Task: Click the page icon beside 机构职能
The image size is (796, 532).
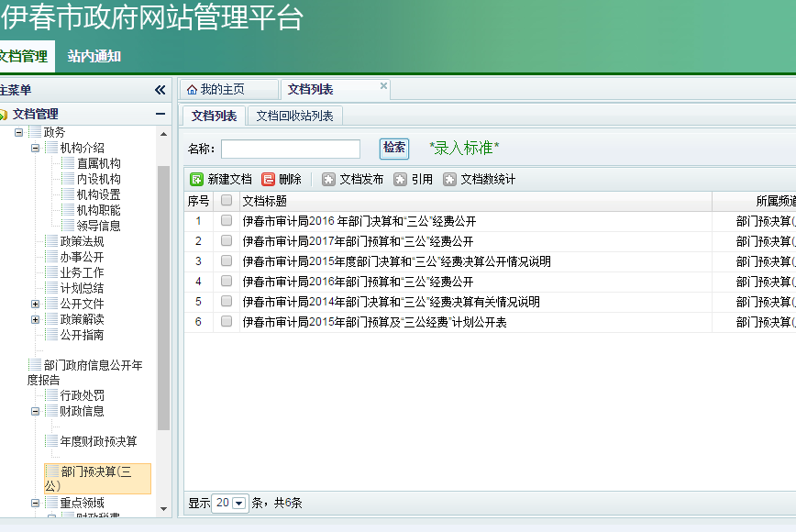Action: pyautogui.click(x=68, y=210)
